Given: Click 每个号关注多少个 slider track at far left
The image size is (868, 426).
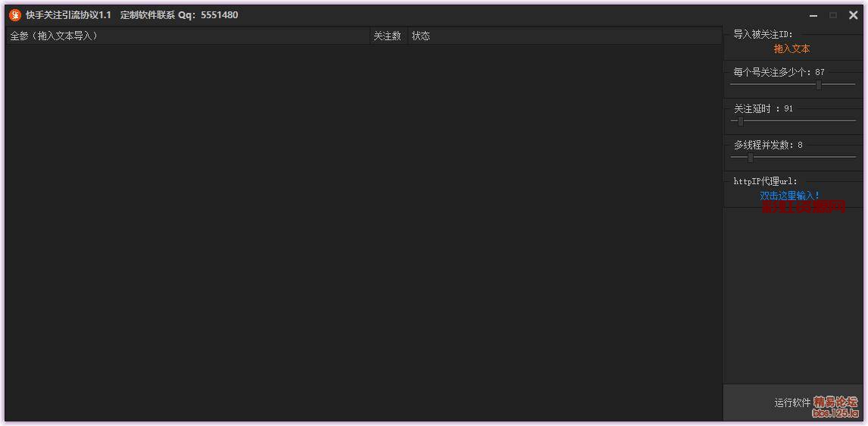Looking at the screenshot, I should pyautogui.click(x=733, y=85).
